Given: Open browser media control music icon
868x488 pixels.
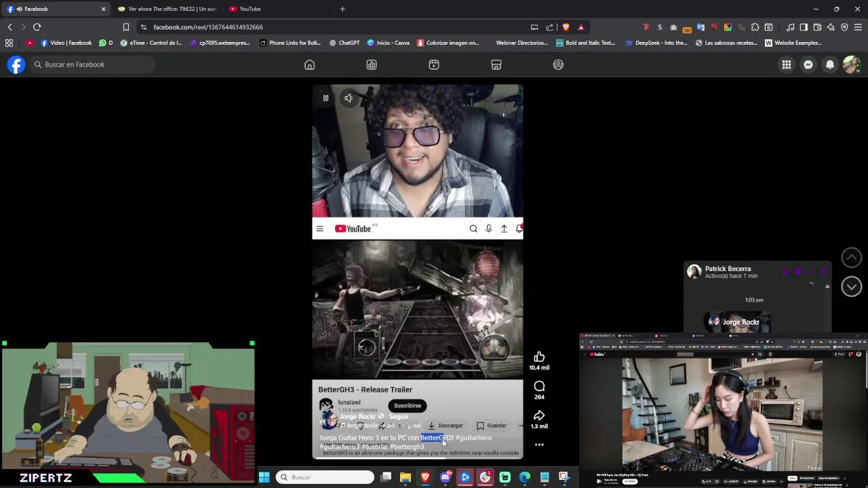Looking at the screenshot, I should point(790,27).
